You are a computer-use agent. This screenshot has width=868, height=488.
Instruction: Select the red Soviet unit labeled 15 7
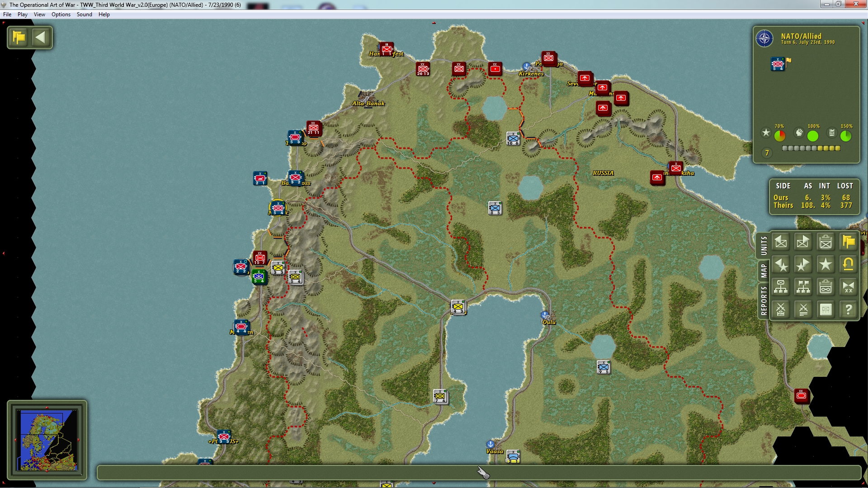[259, 258]
